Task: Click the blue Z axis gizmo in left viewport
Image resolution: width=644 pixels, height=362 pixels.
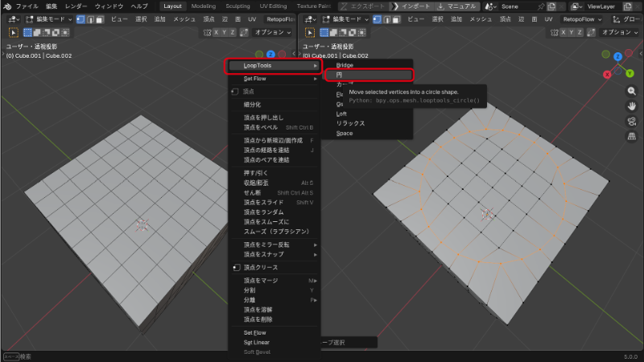Action: pos(270,54)
